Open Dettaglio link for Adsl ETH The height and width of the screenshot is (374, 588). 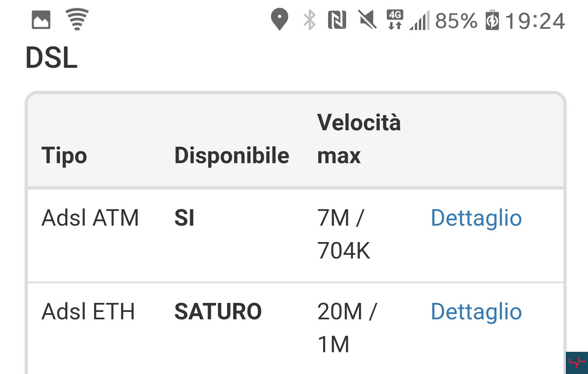click(476, 312)
